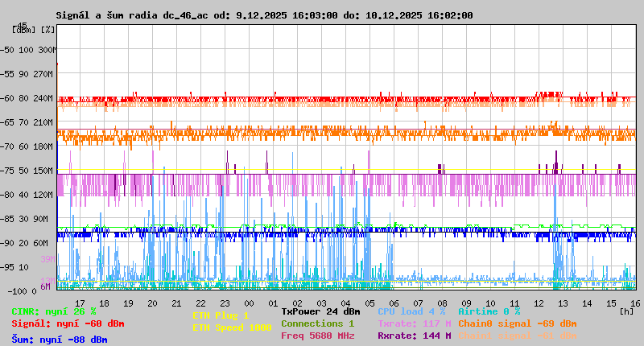Click the [dBm] axis unit label
This screenshot has width=644, height=346.
[x=24, y=30]
